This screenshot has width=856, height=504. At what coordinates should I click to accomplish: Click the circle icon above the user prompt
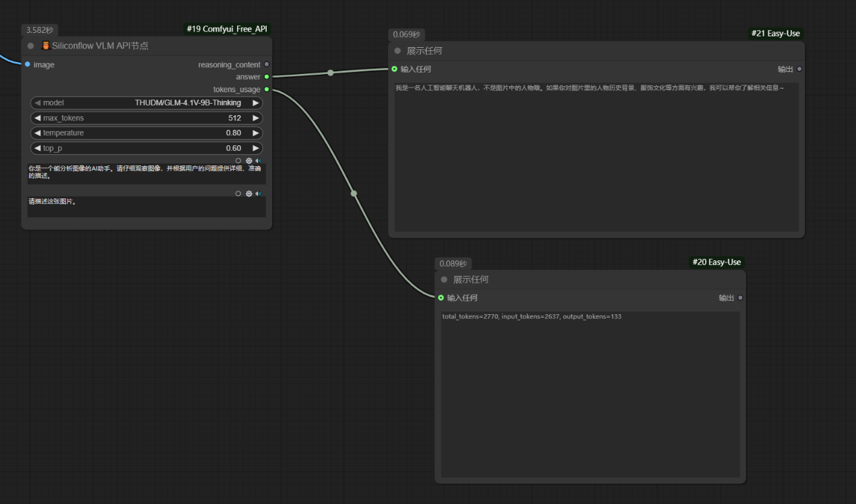point(238,194)
